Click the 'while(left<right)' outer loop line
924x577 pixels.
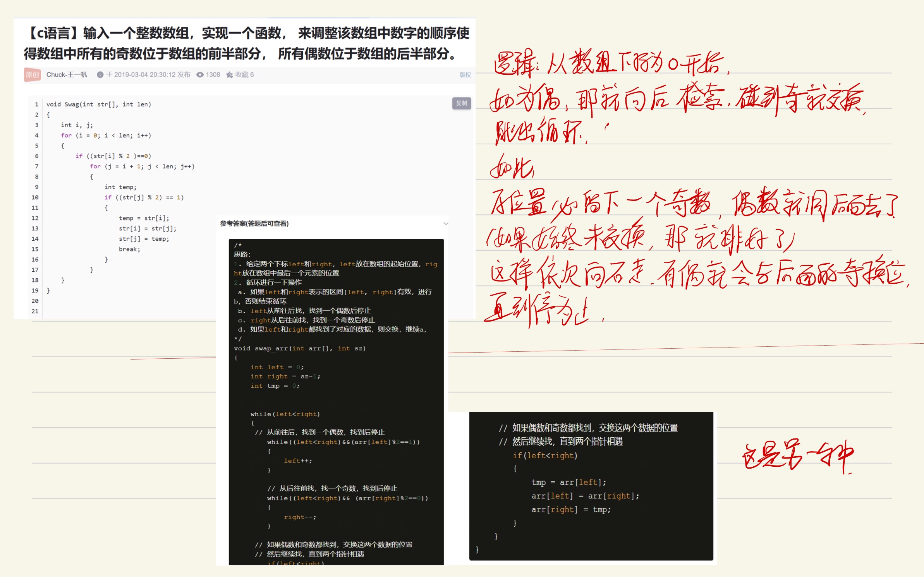point(285,414)
